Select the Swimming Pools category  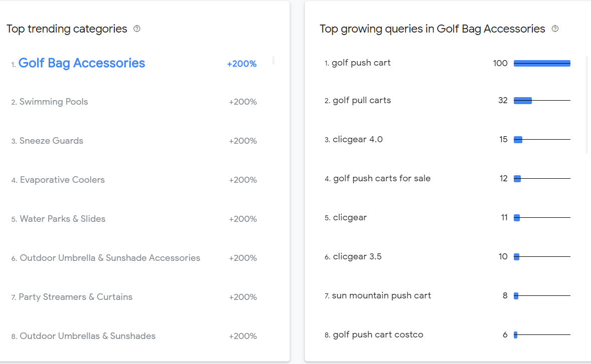coord(54,102)
